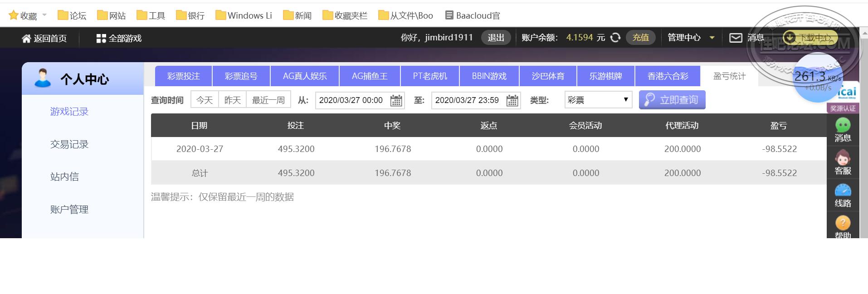Screen dimensions: 868x294
Task: Expand the 收藏 favorites dropdown arrow
Action: click(44, 15)
